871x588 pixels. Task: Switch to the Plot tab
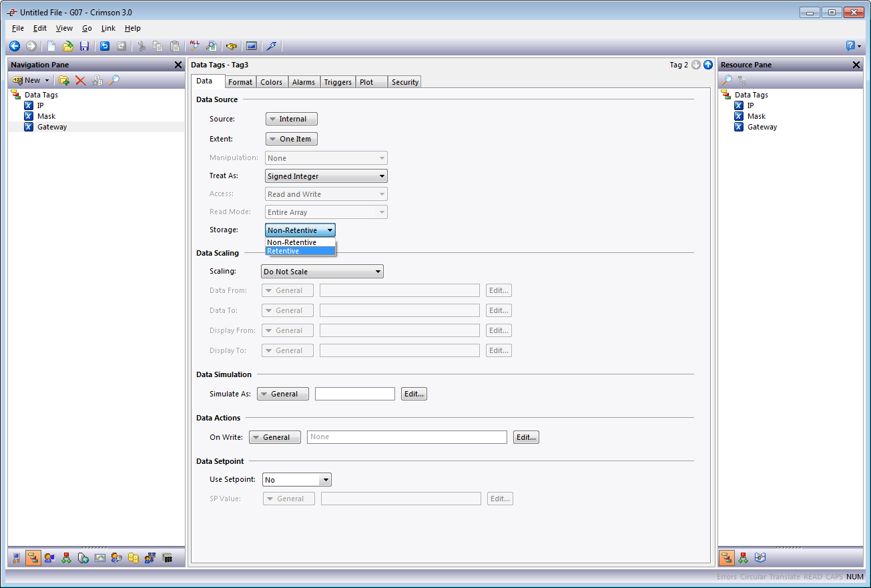point(371,82)
